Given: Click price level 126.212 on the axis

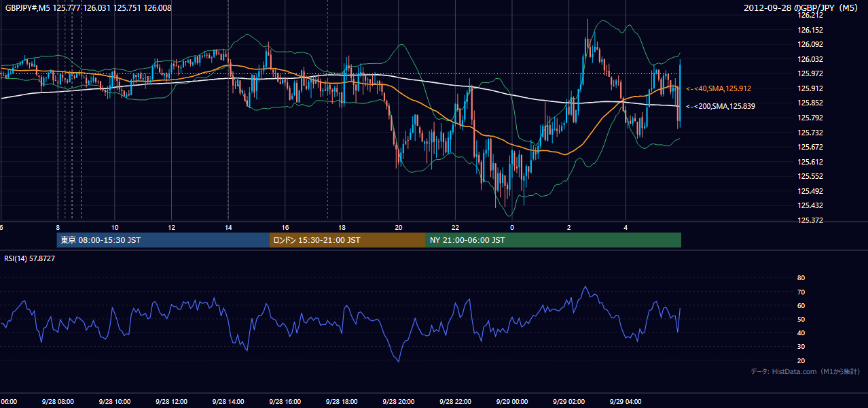Looking at the screenshot, I should tap(810, 15).
